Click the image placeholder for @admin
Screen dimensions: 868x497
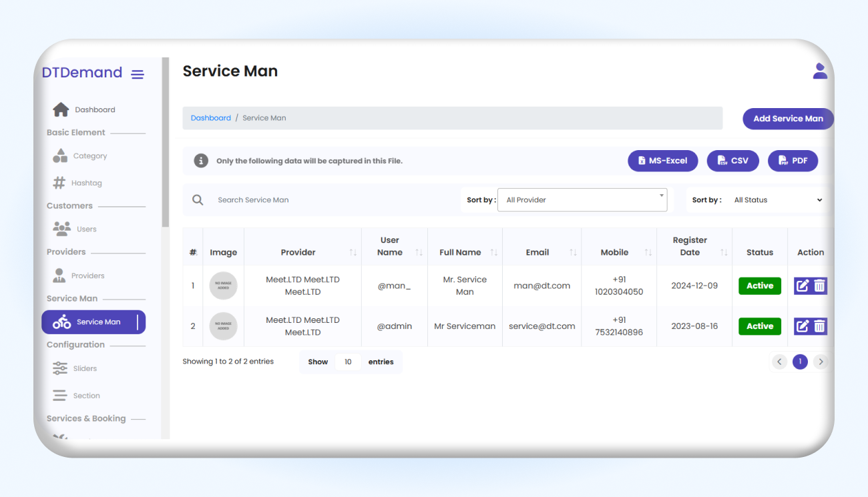(x=223, y=326)
